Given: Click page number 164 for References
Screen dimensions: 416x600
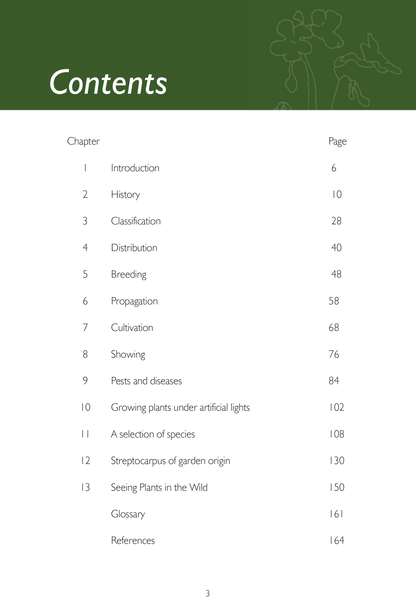Looking at the screenshot, I should click(x=336, y=541).
